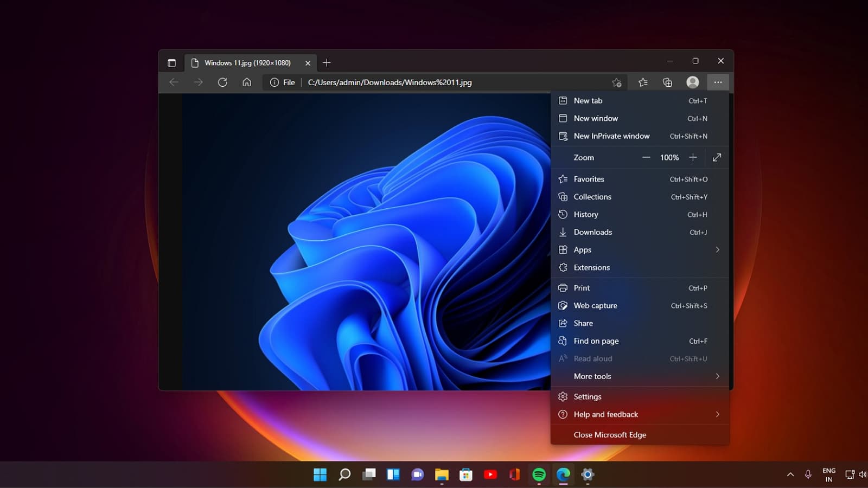Show hidden icons in system tray
This screenshot has height=488, width=868.
coord(790,474)
